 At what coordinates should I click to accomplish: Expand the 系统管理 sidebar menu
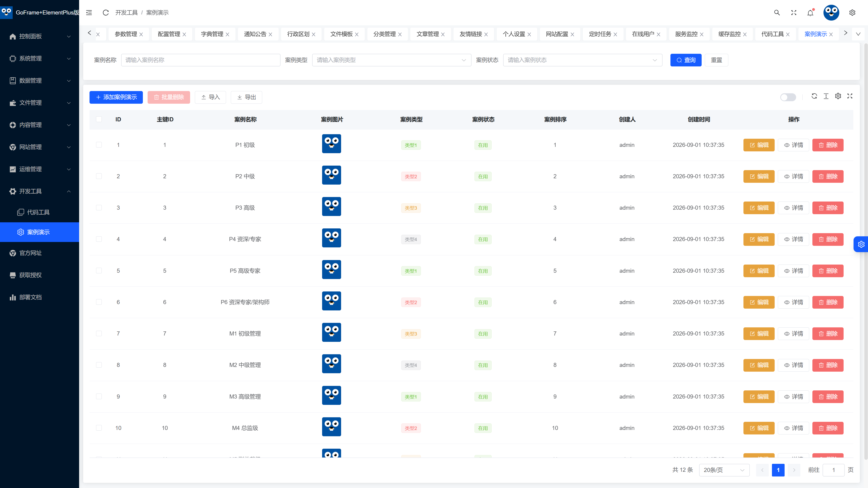pyautogui.click(x=40, y=58)
